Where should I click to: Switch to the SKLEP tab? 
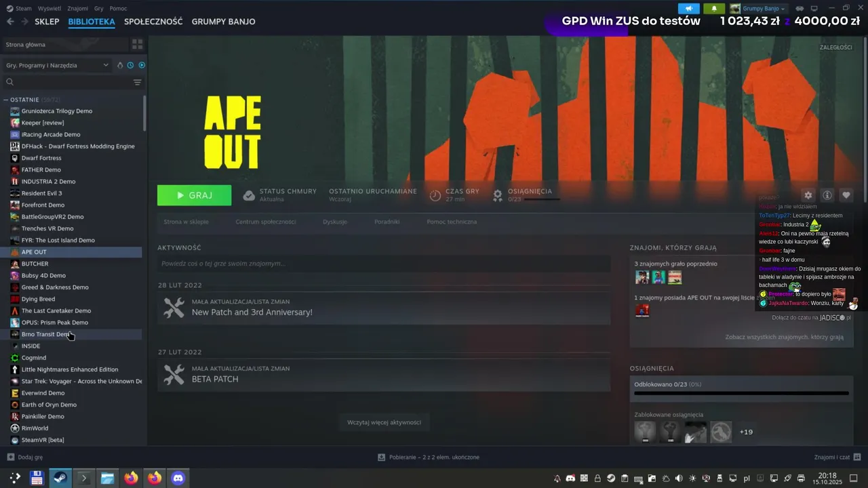(47, 22)
